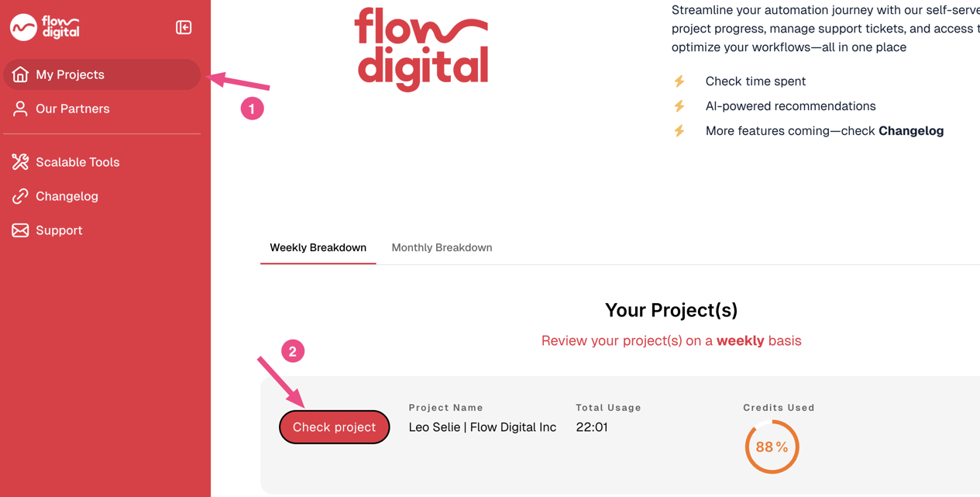Image resolution: width=980 pixels, height=497 pixels.
Task: Open My Projects in the sidebar
Action: pos(70,74)
